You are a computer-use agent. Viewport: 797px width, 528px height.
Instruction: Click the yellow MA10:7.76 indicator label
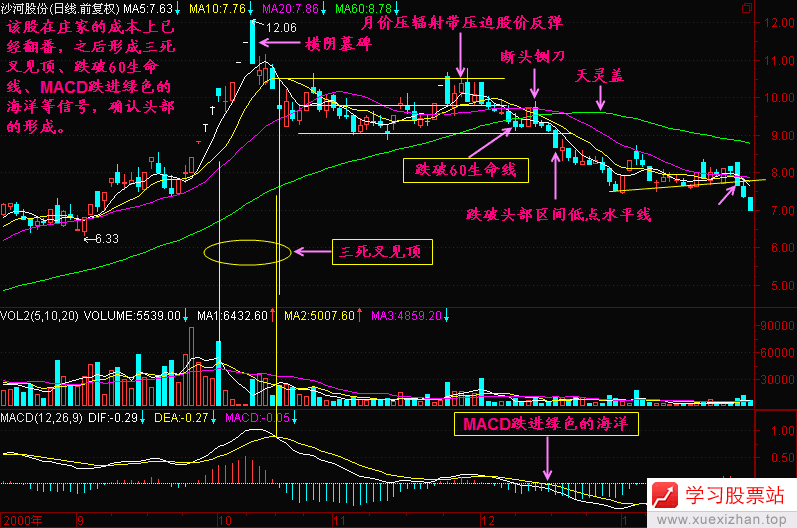(x=218, y=9)
